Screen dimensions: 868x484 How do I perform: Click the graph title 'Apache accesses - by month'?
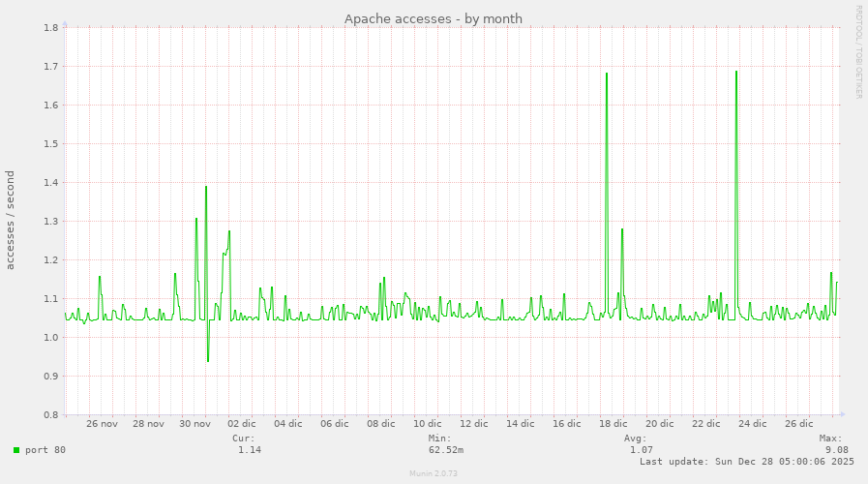pos(434,18)
